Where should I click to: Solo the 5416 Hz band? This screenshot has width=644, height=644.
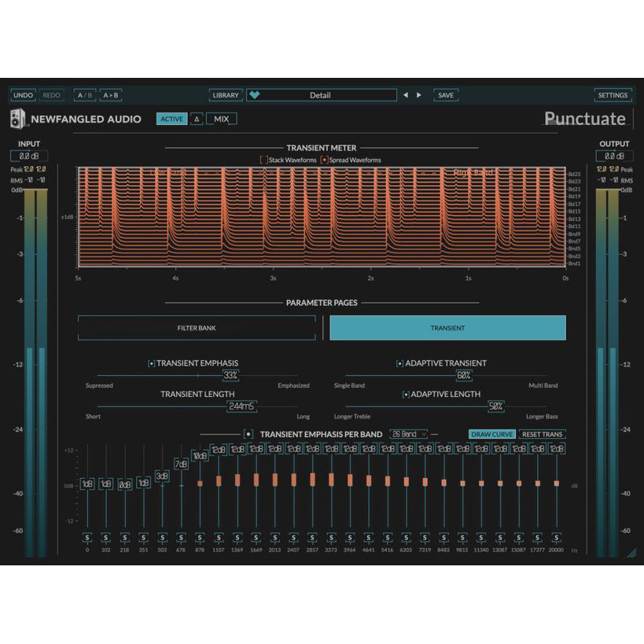coord(388,538)
